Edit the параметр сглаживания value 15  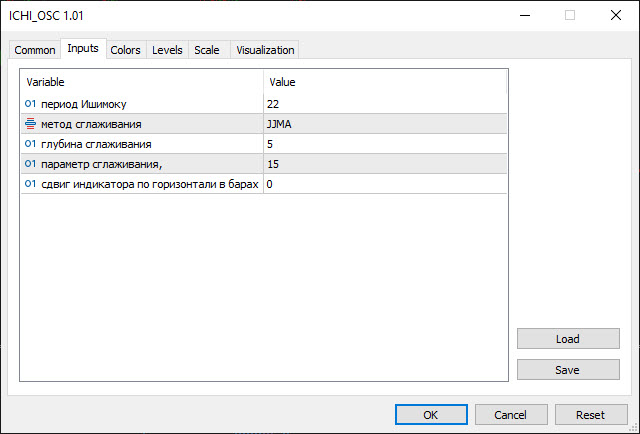385,164
